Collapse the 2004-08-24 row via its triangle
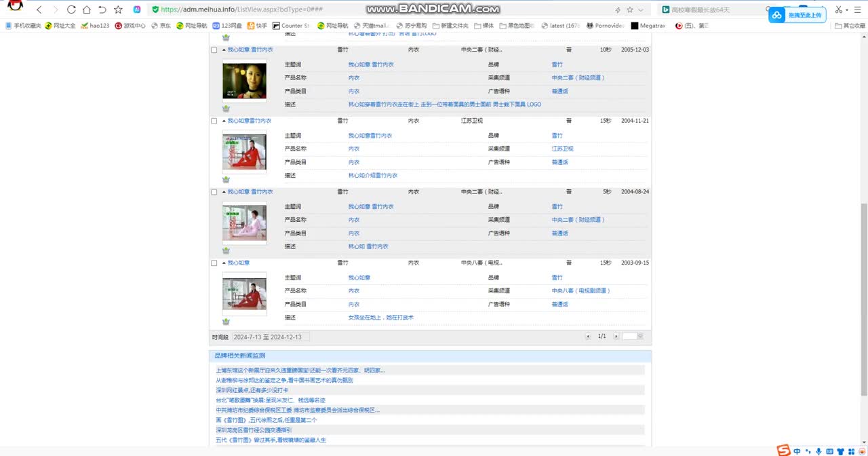Image resolution: width=868 pixels, height=456 pixels. 224,192
